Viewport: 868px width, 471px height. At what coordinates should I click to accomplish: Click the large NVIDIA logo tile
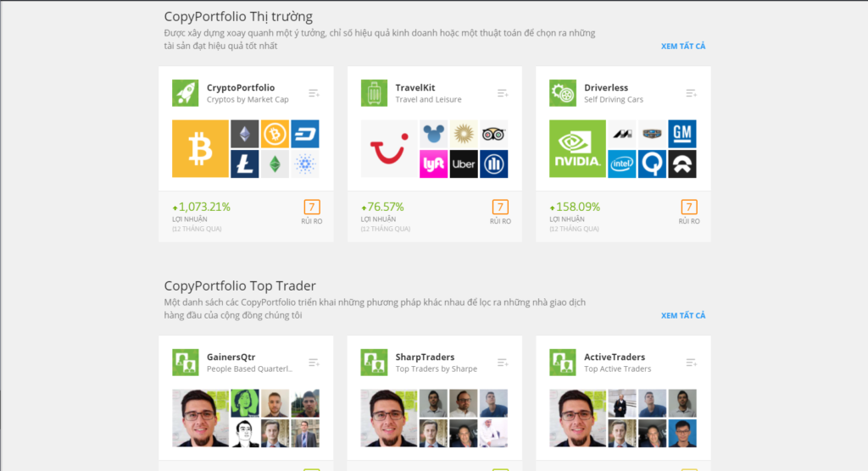pyautogui.click(x=577, y=148)
